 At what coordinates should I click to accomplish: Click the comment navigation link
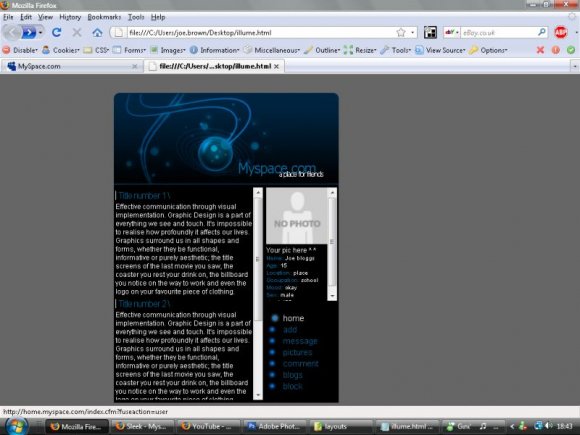click(x=301, y=364)
